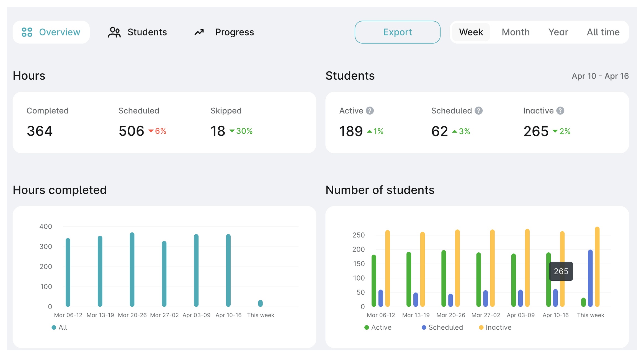This screenshot has height=357, width=644.
Task: Click the 265 chart tooltip
Action: pyautogui.click(x=561, y=271)
